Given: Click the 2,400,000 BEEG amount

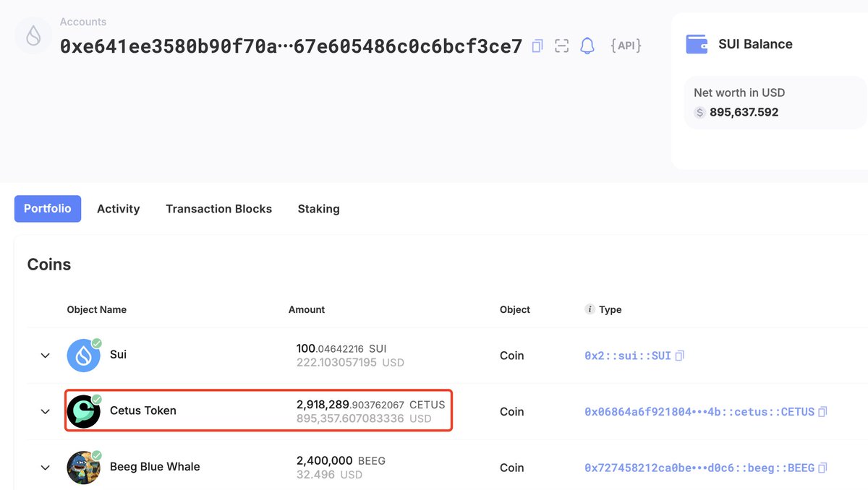Looking at the screenshot, I should tap(341, 460).
